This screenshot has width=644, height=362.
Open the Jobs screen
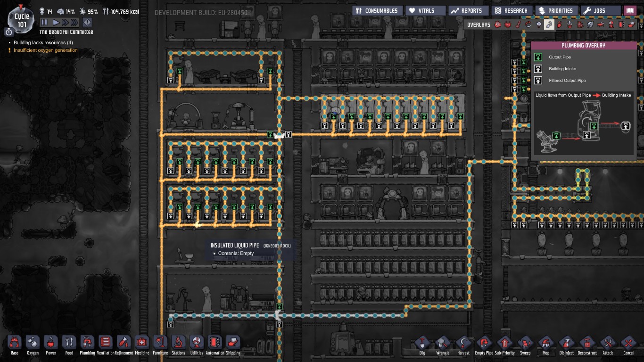(601, 10)
